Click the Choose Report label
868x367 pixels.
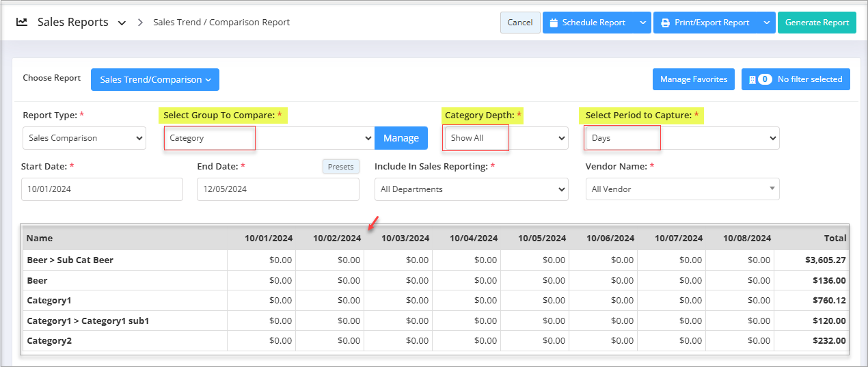[52, 78]
